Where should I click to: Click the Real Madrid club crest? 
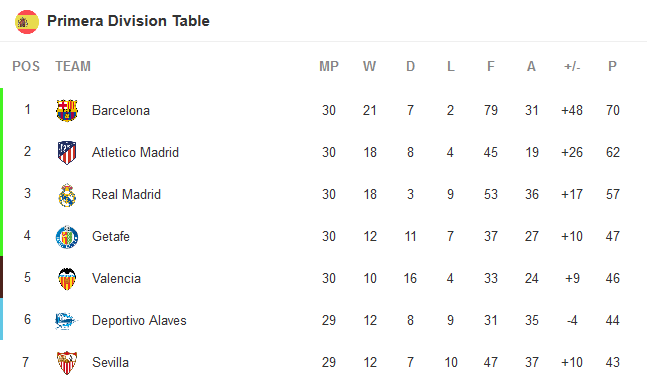point(67,194)
